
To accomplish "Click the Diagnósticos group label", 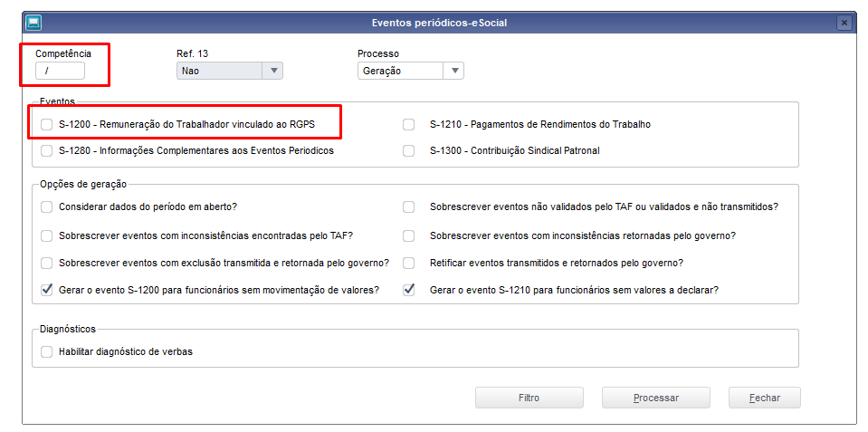I will (68, 330).
